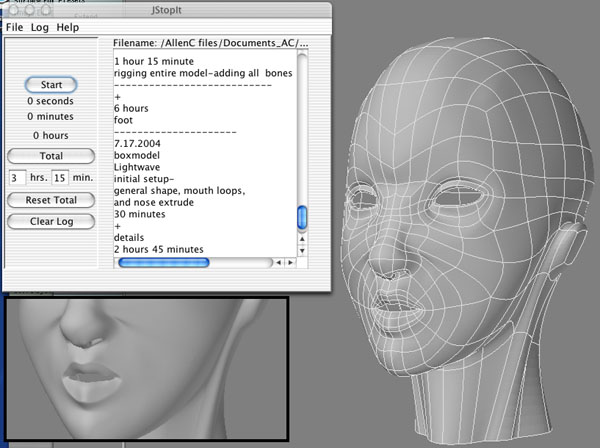Open the Help menu
The height and width of the screenshot is (448, 600).
68,28
